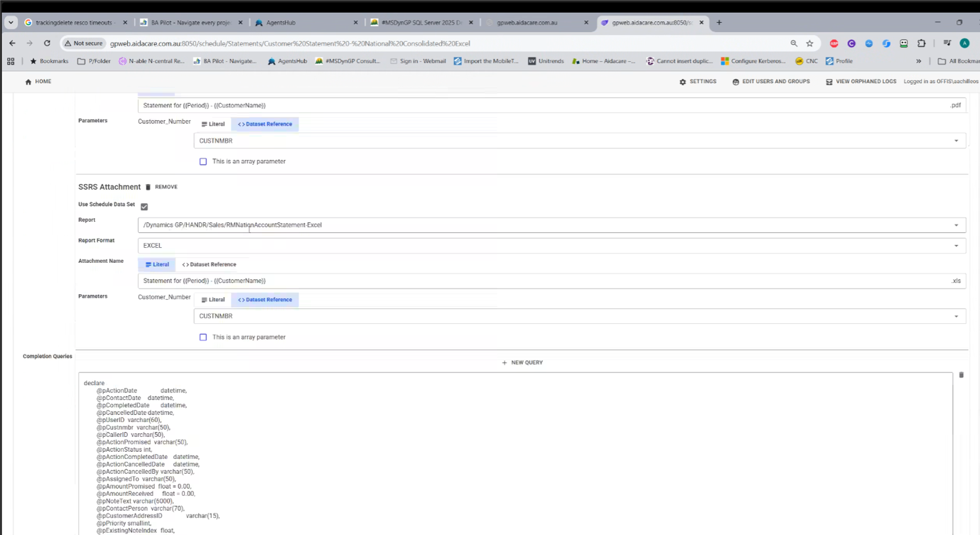Bookmark this page with the star icon
980x535 pixels.
809,43
